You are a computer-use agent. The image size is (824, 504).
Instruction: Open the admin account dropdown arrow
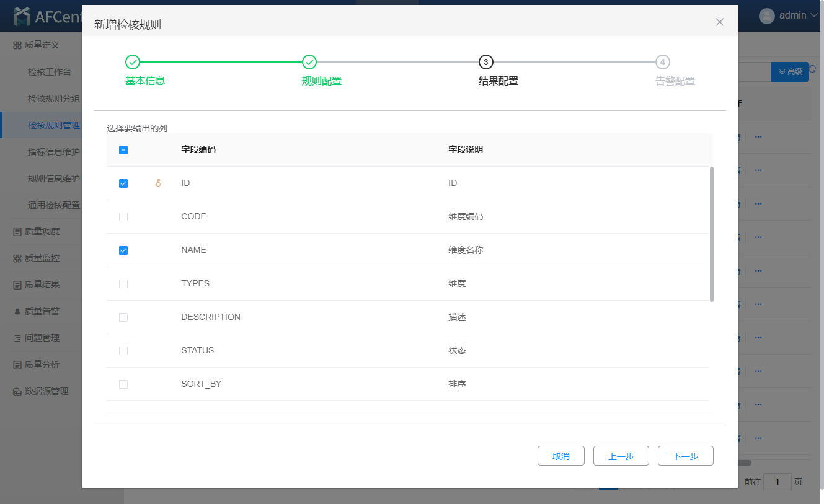click(814, 15)
